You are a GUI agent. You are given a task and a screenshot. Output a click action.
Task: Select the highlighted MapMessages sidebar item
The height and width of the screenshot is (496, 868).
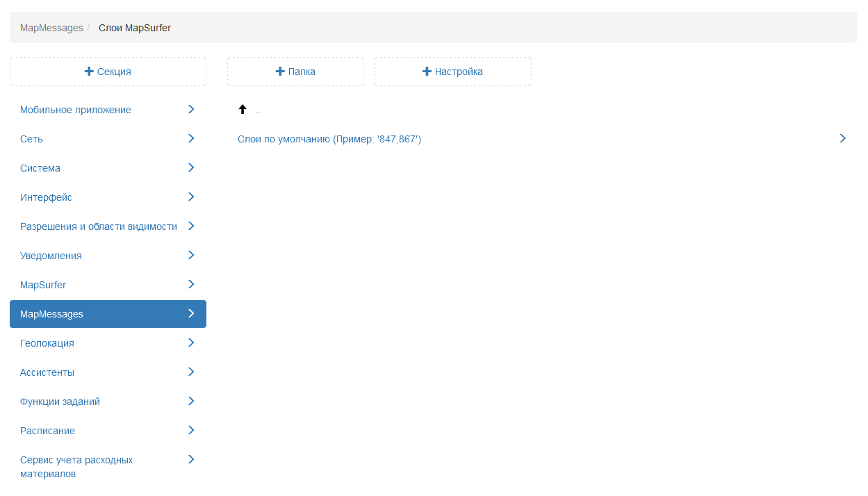(x=108, y=314)
